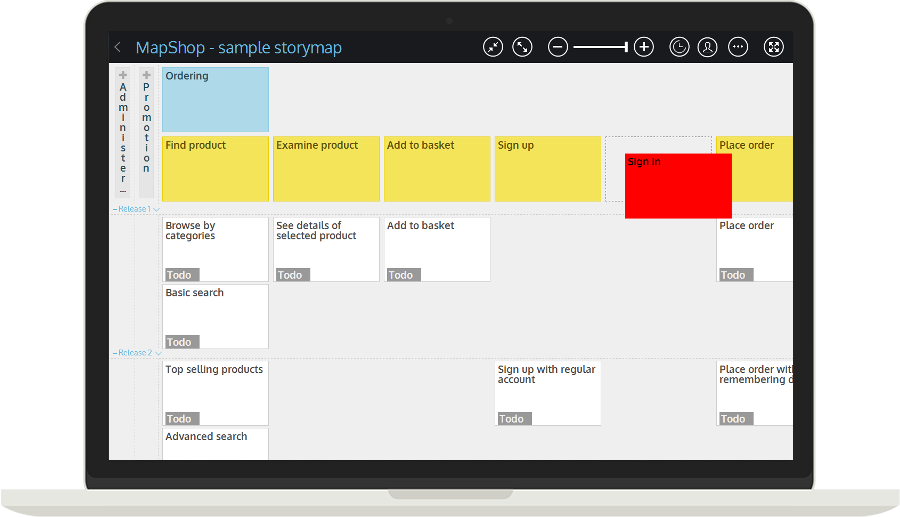Open the more options ellipsis menu
Image resolution: width=900 pixels, height=517 pixels.
738,47
